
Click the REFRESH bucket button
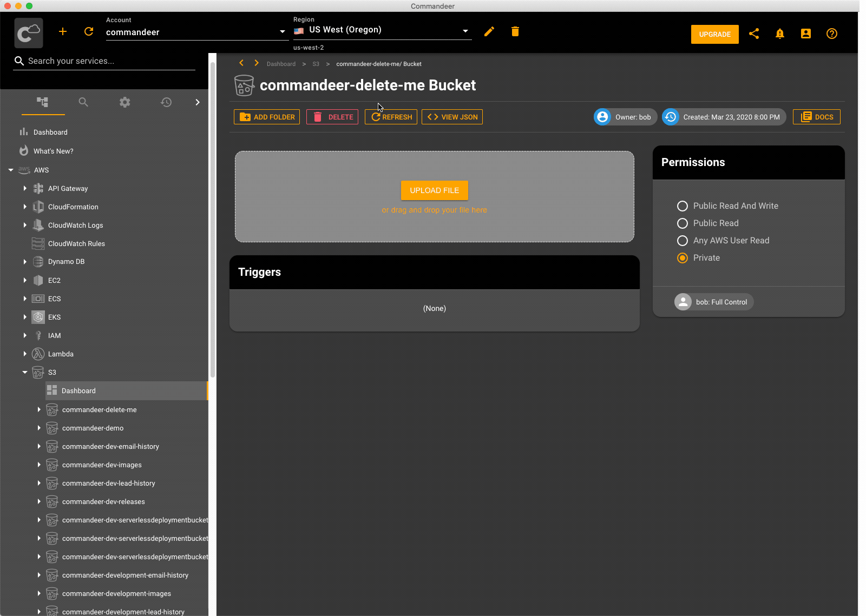tap(391, 117)
